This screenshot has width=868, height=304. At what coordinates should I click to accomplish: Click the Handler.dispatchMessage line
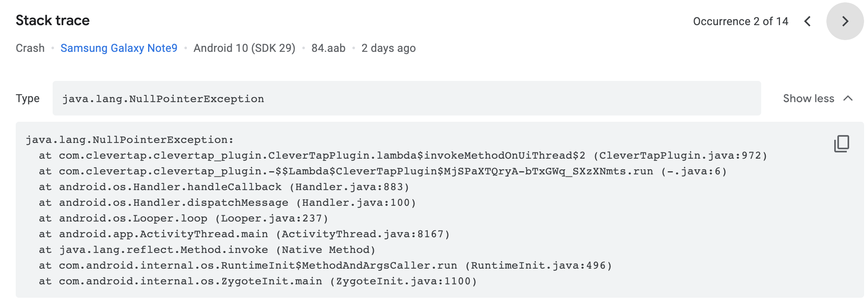(227, 202)
